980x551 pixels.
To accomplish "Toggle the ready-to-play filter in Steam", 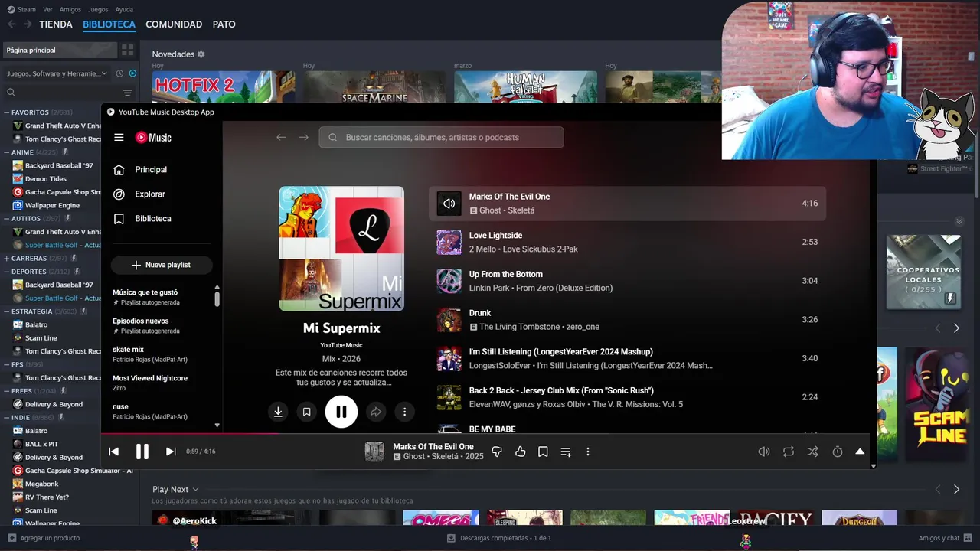I will point(132,73).
